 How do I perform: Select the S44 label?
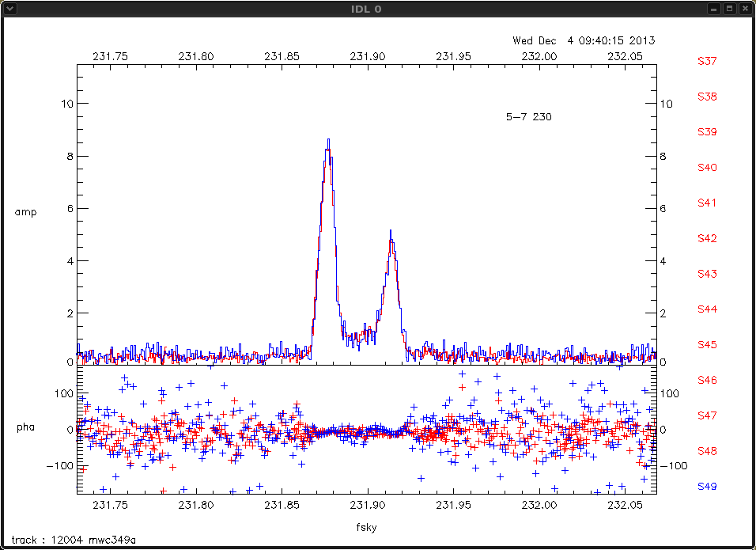[706, 309]
